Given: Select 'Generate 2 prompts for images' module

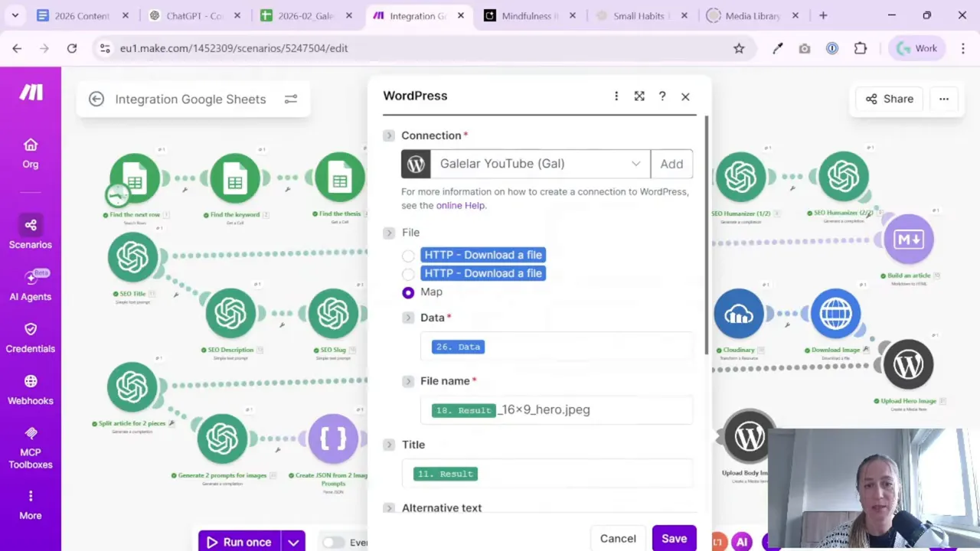Looking at the screenshot, I should [x=222, y=439].
